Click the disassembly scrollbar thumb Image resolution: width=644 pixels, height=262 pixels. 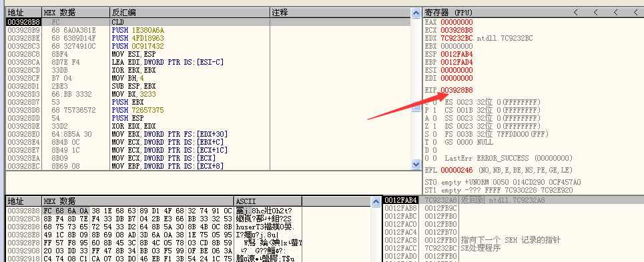416,106
